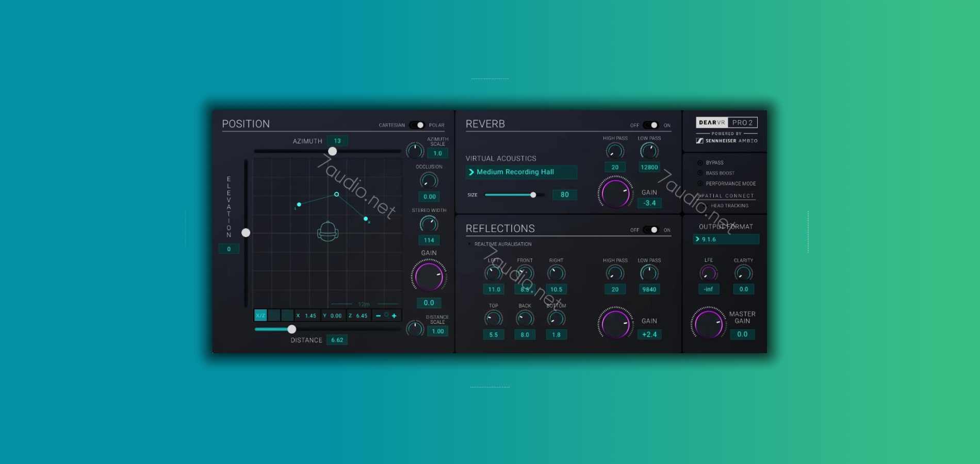The width and height of the screenshot is (980, 464).
Task: Click the Azimuth Scale knob
Action: (x=415, y=151)
